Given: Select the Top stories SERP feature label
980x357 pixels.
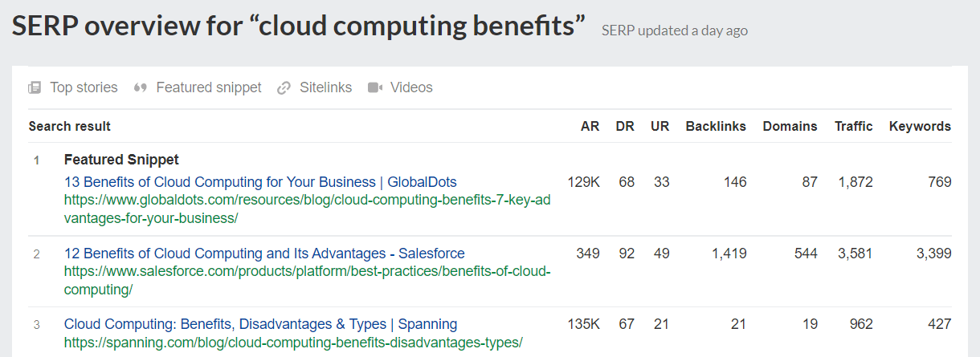Looking at the screenshot, I should (x=84, y=87).
